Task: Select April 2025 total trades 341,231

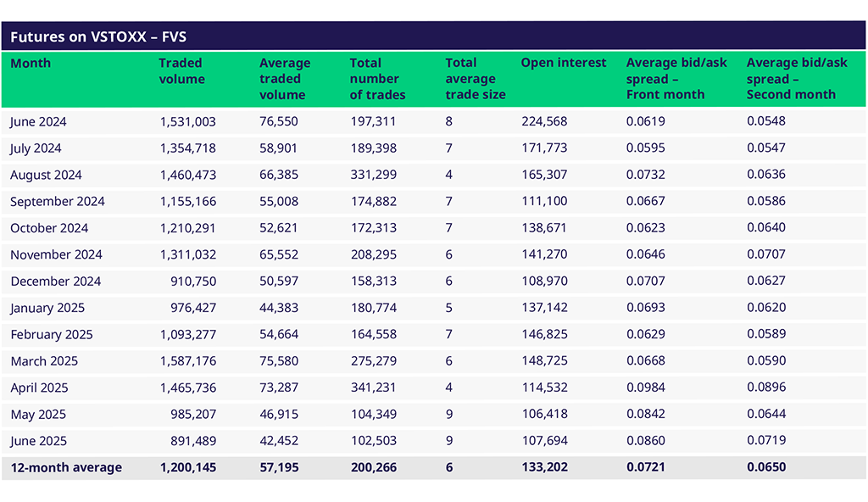Action: pos(373,388)
